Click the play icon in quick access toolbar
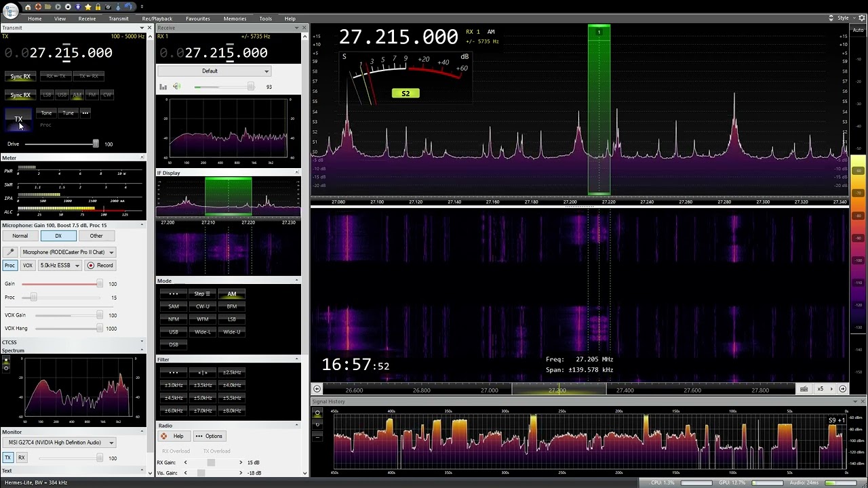Screen dimensions: 868x488 coord(58,7)
